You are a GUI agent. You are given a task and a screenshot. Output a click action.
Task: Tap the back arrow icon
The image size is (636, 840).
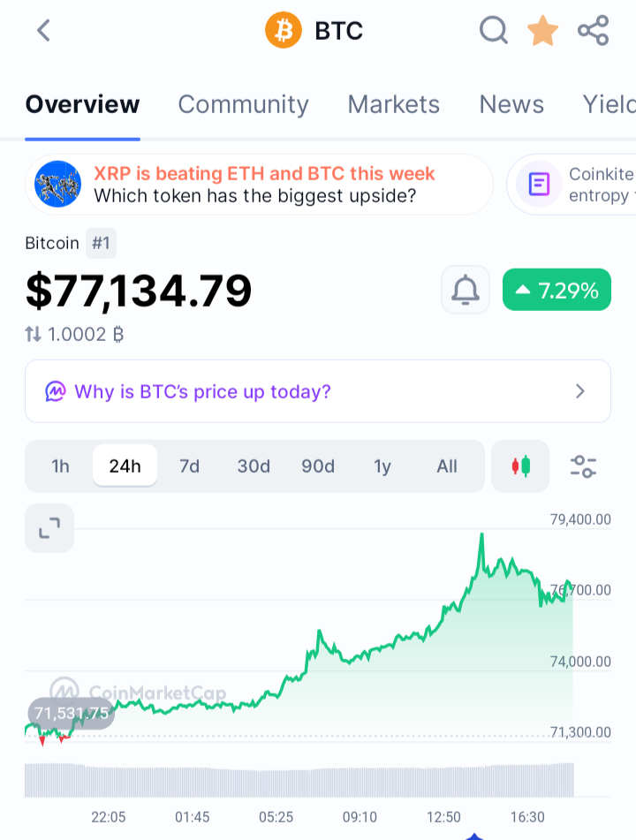(44, 31)
